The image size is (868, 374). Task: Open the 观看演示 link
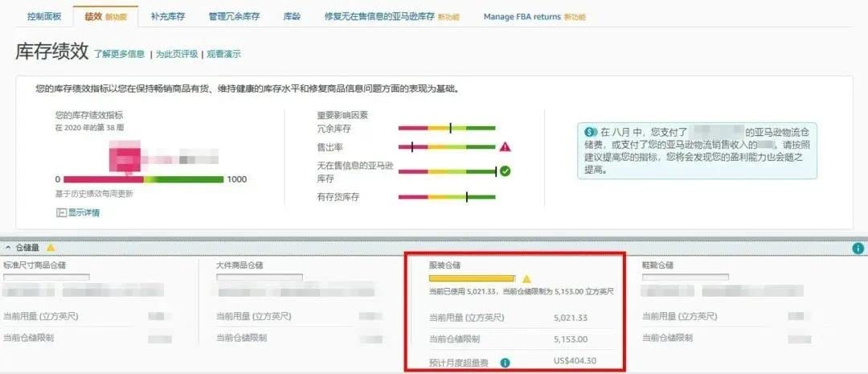[223, 55]
